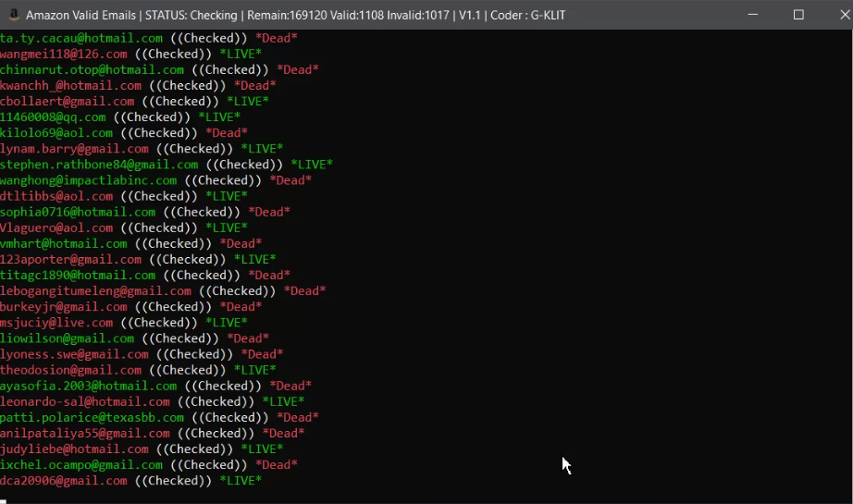
Task: Click the Dead status on the lebogangitumeleng line
Action: click(304, 291)
